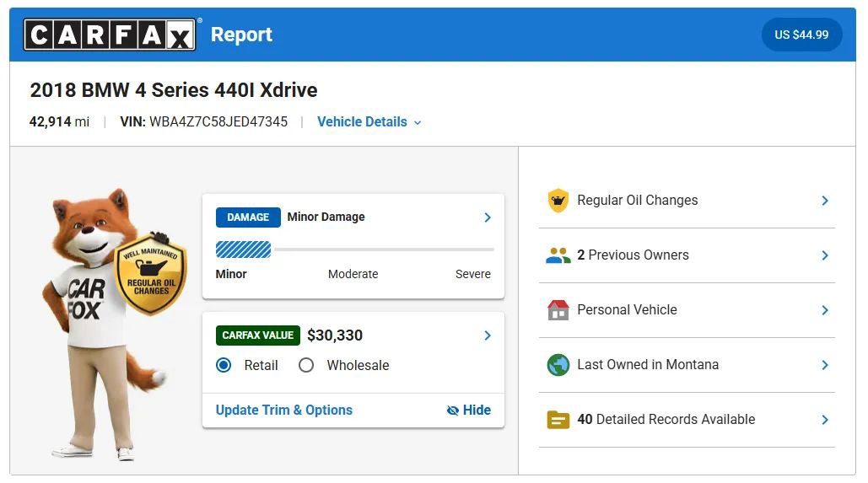Image resolution: width=868 pixels, height=483 pixels.
Task: Select the Retail radio button
Action: point(224,365)
